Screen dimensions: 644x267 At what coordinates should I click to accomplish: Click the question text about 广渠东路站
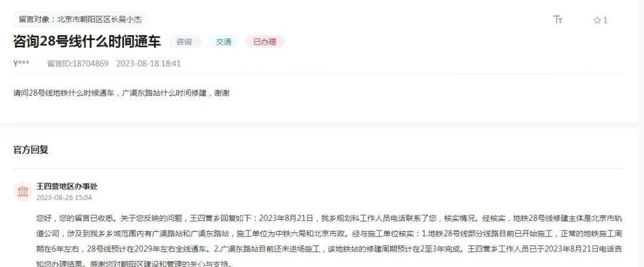pos(122,93)
